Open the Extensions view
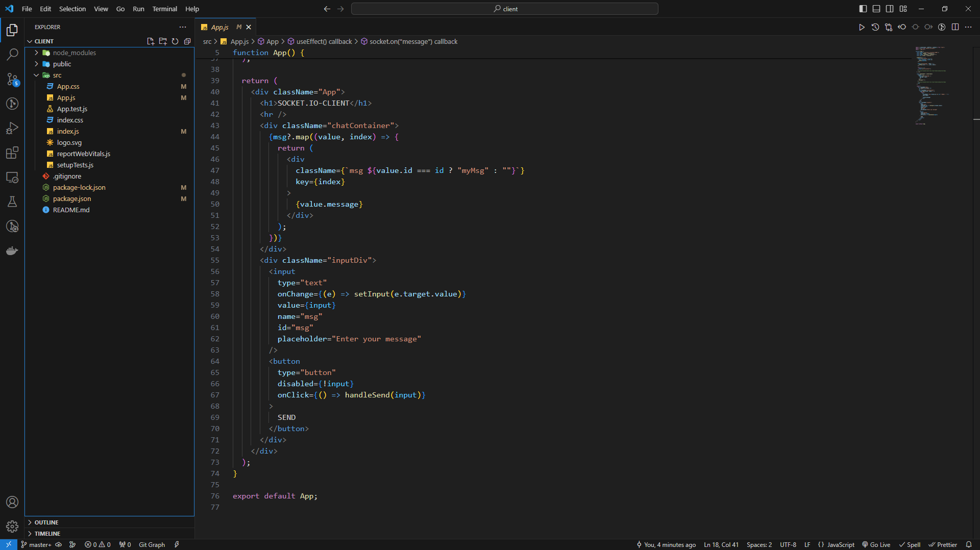The image size is (980, 550). (12, 153)
